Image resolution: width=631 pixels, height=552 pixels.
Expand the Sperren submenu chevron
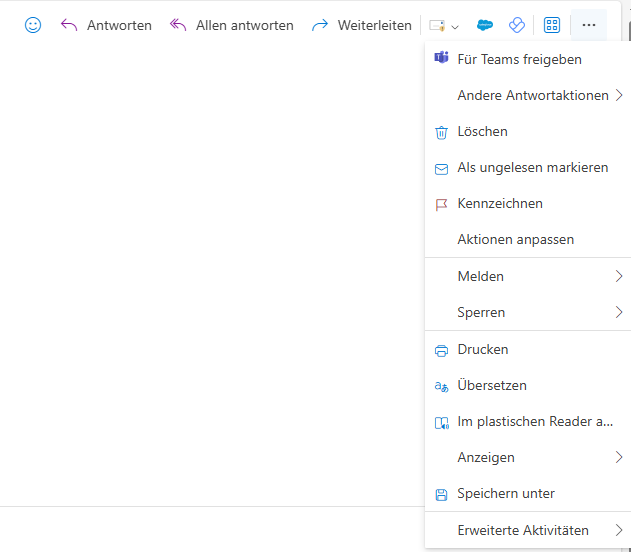tap(619, 312)
